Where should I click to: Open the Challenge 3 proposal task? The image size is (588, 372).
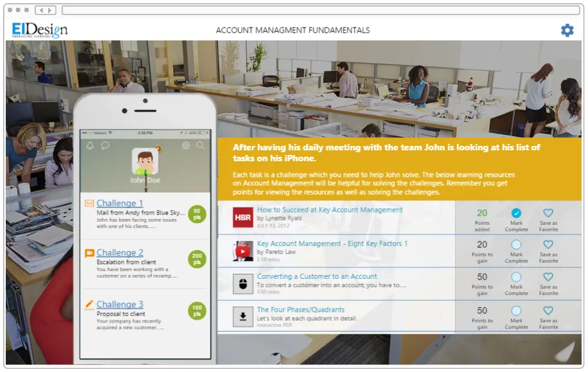(120, 304)
